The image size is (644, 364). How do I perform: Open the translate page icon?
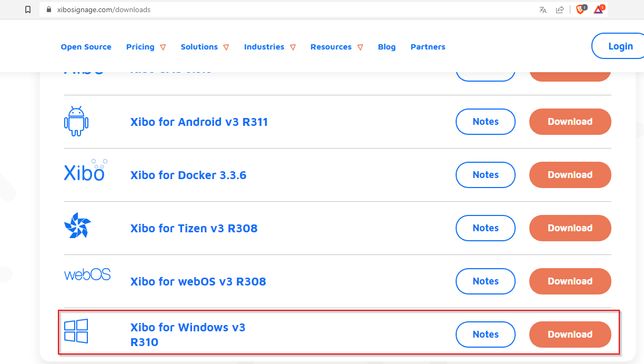click(x=543, y=9)
